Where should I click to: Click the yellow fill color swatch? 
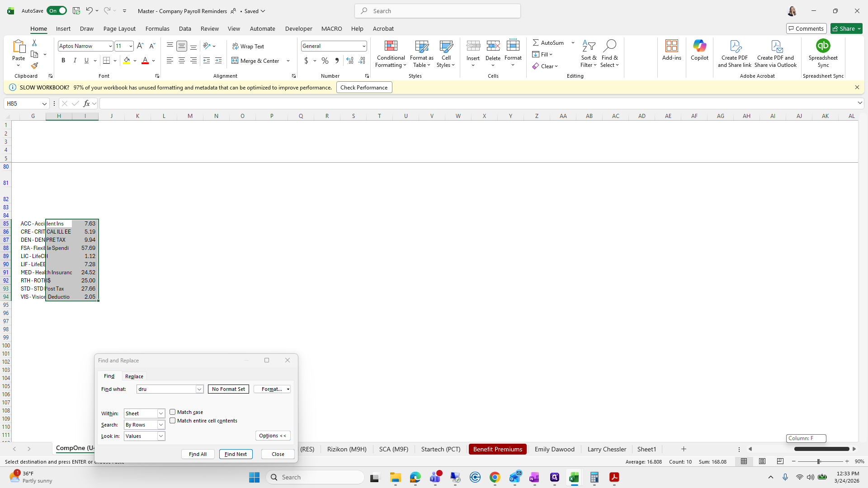pos(127,61)
